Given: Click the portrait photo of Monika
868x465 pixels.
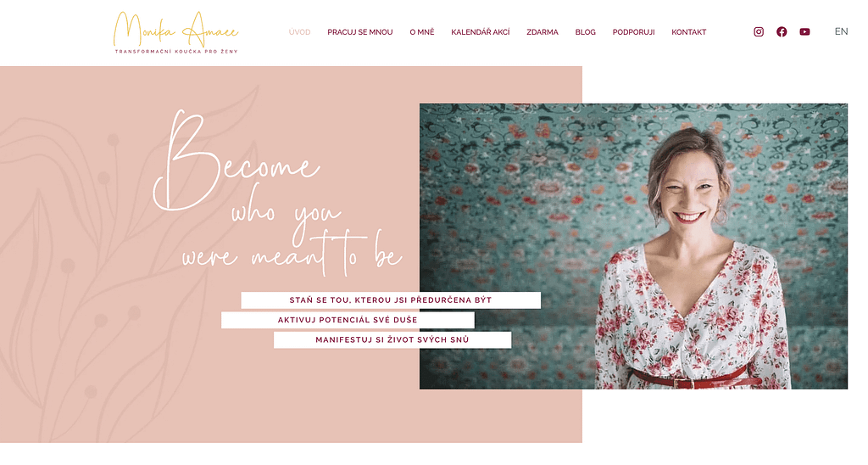Looking at the screenshot, I should (633, 246).
